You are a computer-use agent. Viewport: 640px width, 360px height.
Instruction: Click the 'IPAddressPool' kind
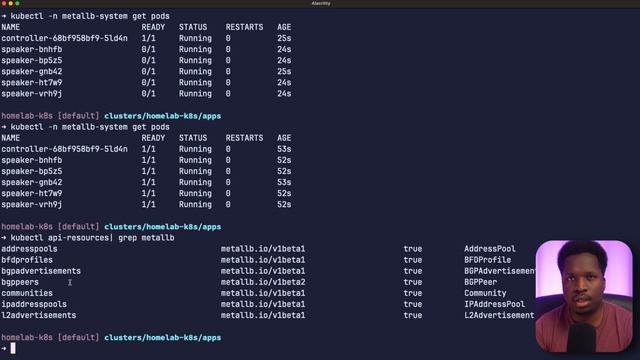point(494,304)
